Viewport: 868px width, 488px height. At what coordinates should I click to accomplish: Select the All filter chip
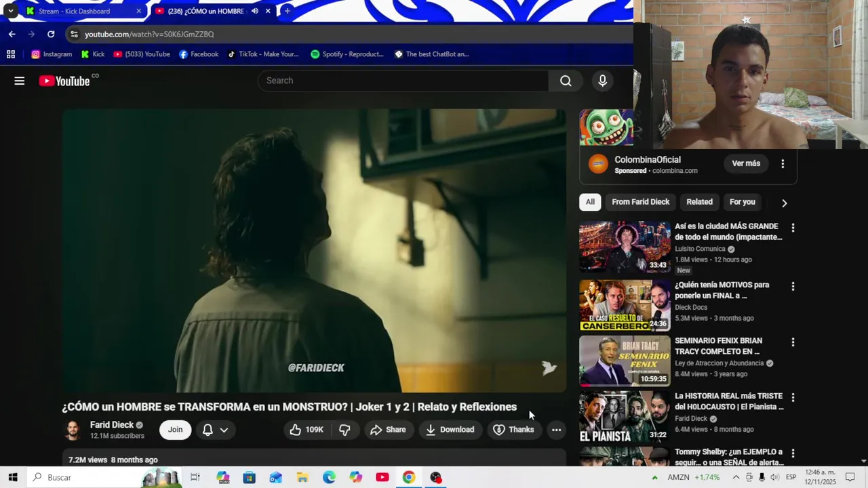590,202
